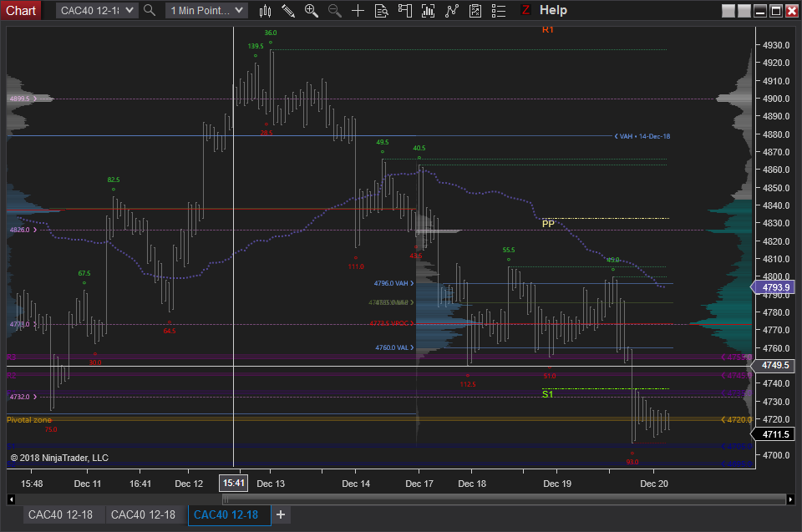Click the 4796.0 VAH label

point(393,283)
